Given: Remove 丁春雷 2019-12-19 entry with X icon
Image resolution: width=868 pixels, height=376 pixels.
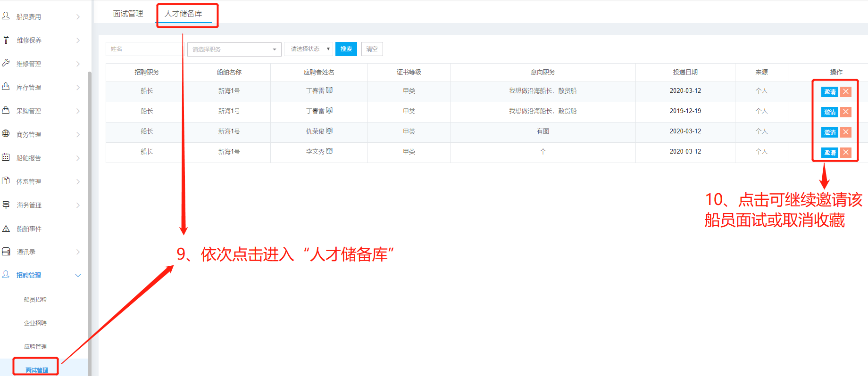Looking at the screenshot, I should [846, 112].
